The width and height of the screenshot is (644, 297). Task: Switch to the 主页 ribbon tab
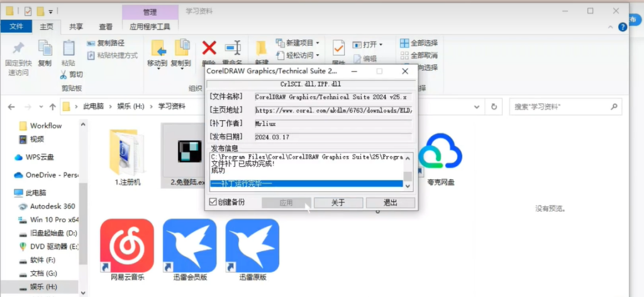pos(47,26)
